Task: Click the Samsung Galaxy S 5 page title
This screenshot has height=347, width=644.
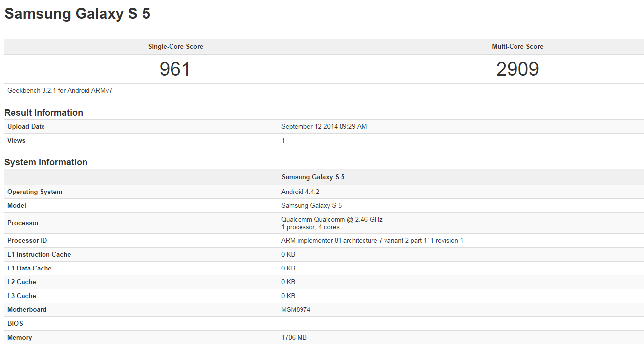Action: [x=78, y=14]
